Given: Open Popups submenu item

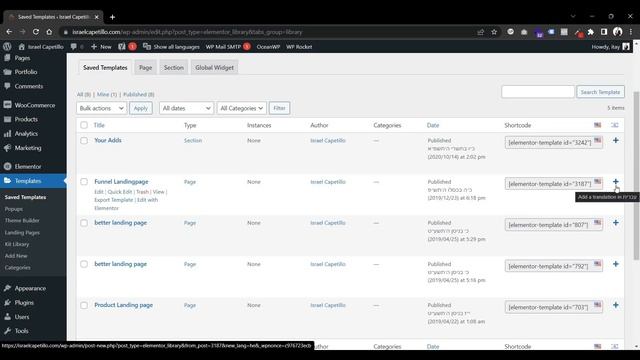Looking at the screenshot, I should tap(13, 209).
